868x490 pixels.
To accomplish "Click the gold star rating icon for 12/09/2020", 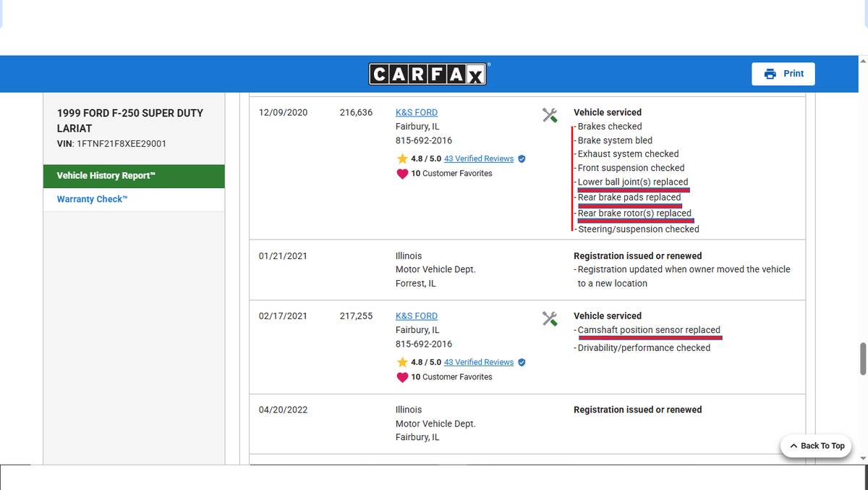I will [402, 159].
